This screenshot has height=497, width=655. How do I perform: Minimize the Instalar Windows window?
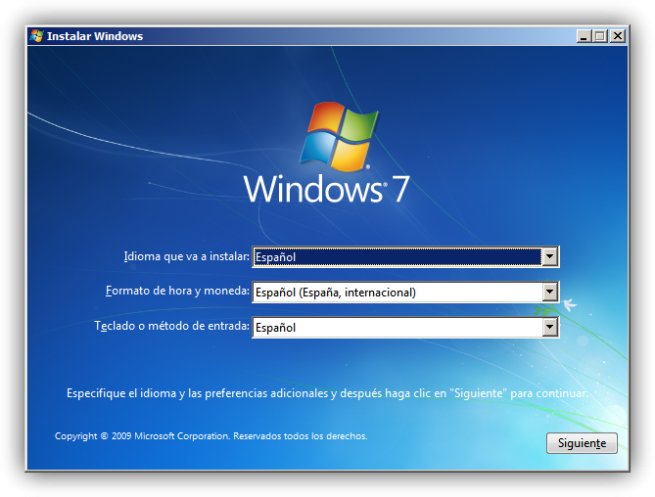584,36
